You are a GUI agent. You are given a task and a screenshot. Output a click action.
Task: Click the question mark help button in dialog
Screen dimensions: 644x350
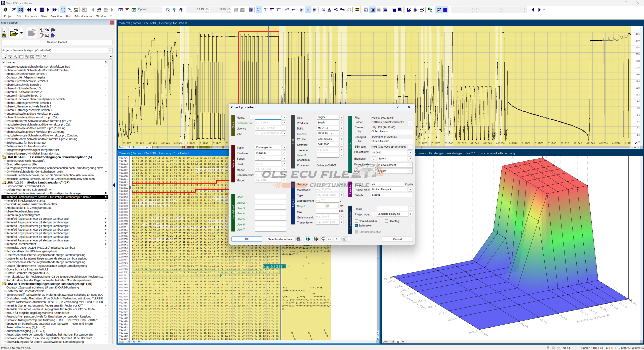pyautogui.click(x=398, y=107)
